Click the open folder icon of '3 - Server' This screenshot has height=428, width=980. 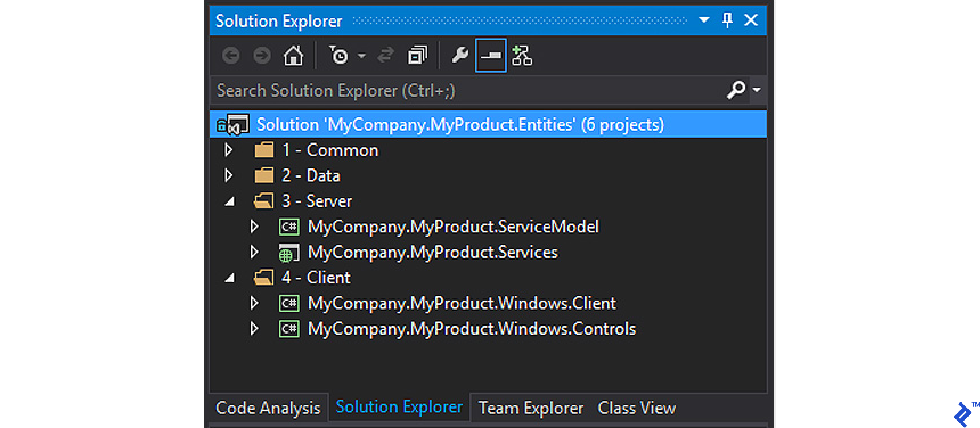(x=264, y=201)
